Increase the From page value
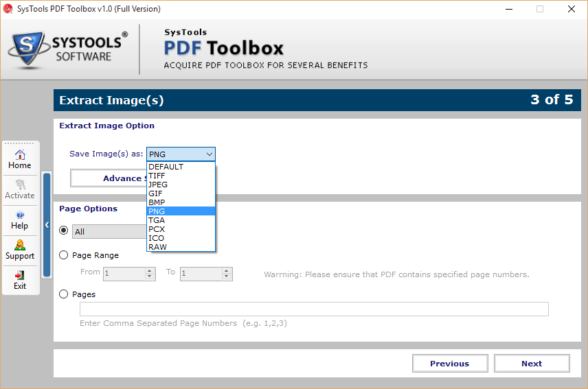Screen dimensions: 588x389 pos(150,271)
